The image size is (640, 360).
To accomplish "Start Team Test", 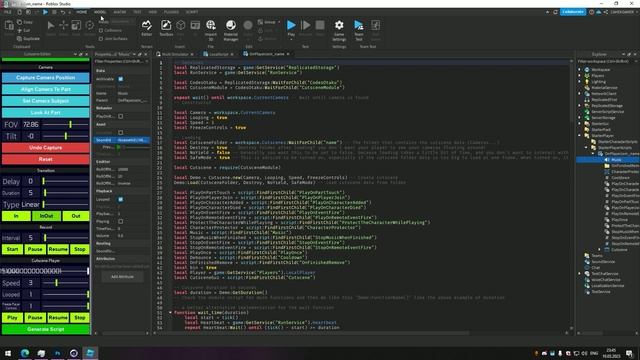I will click(359, 29).
